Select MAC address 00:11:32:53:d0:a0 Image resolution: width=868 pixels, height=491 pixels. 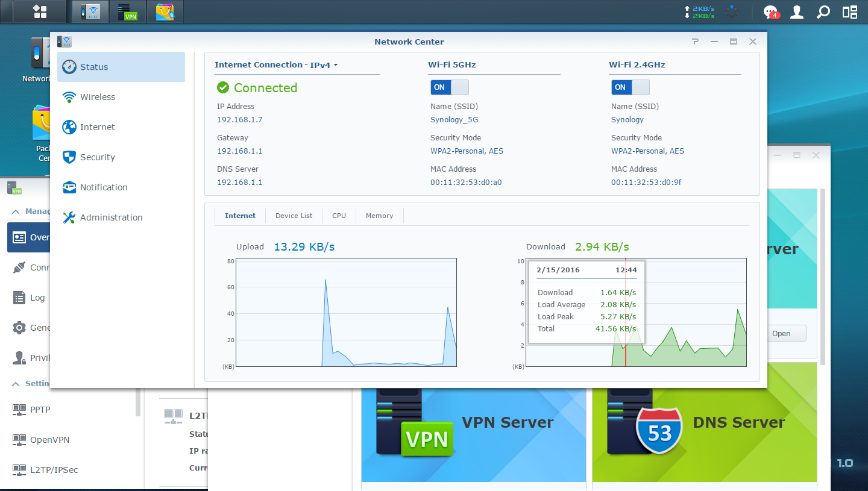[x=466, y=183]
